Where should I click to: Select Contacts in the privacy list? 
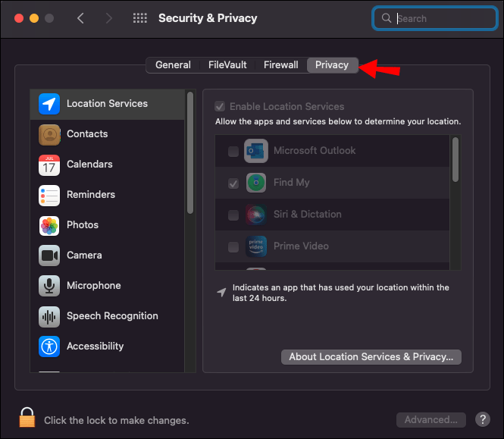pyautogui.click(x=108, y=134)
